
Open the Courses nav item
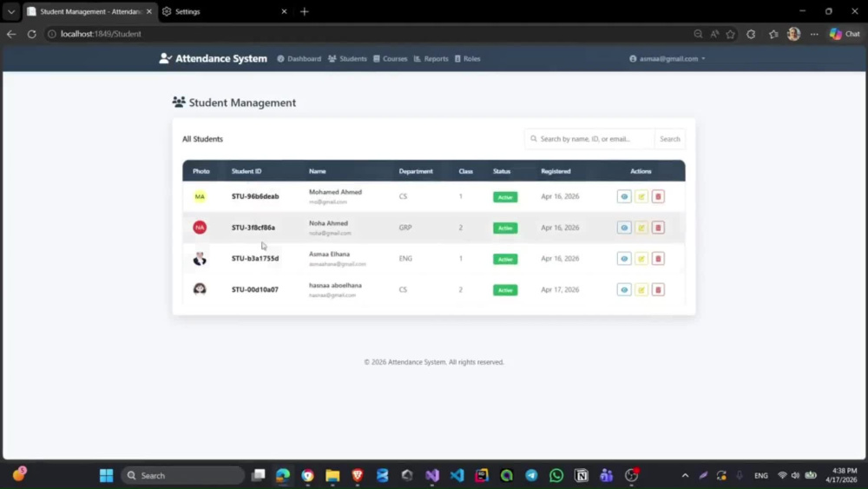click(391, 59)
